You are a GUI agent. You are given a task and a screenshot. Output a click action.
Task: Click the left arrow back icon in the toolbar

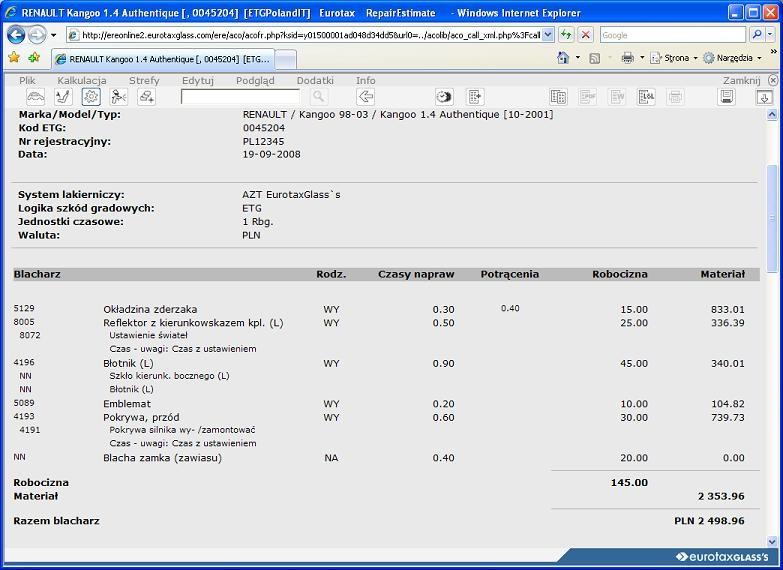point(366,96)
